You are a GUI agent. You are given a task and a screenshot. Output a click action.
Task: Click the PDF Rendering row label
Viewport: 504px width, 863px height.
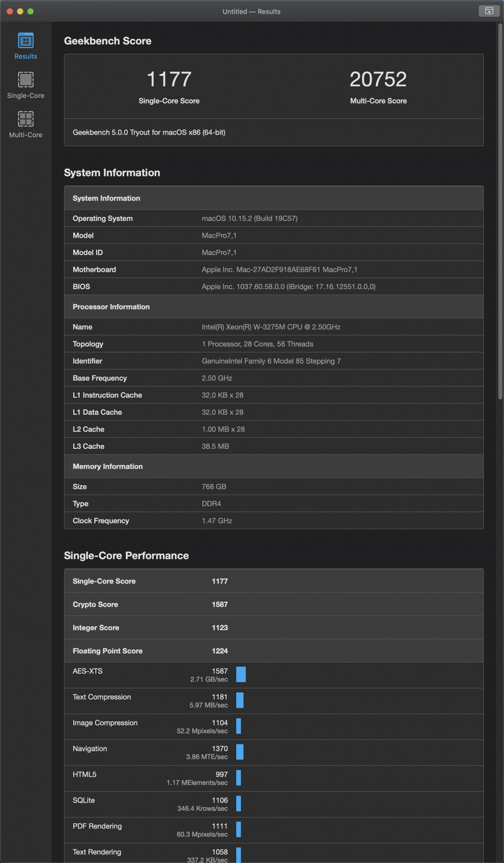(x=97, y=826)
